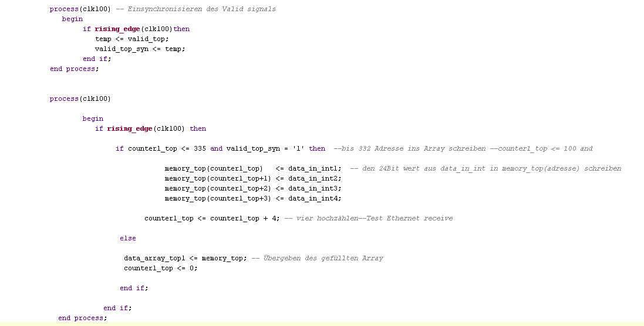The image size is (644, 326).
Task: Click line 'counter1_top <= 0;'
Action: tap(161, 268)
